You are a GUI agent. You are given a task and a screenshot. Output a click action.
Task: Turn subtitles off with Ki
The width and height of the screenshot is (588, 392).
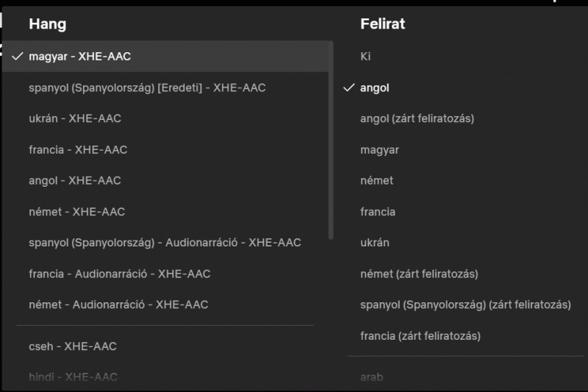(366, 56)
